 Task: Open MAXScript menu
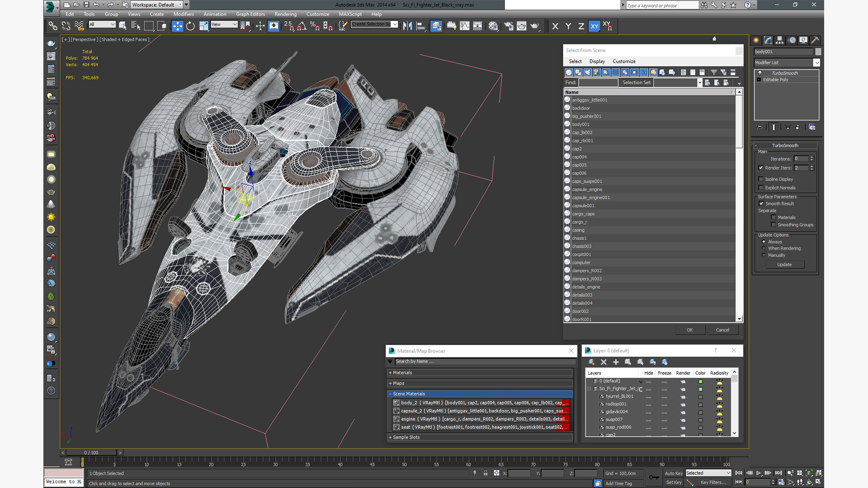350,14
